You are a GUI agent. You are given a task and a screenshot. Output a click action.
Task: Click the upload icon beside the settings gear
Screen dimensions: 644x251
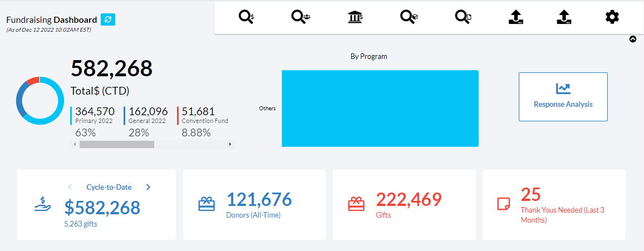pos(564,17)
